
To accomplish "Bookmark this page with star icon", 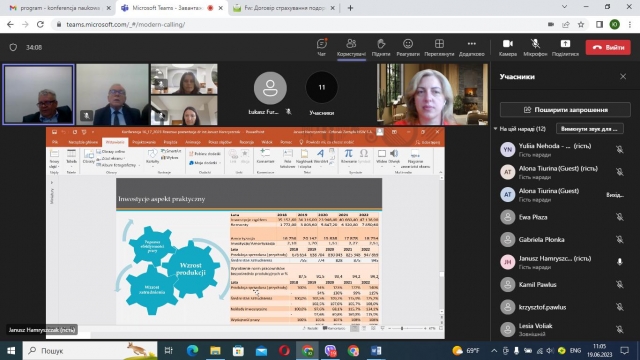I will [x=581, y=24].
